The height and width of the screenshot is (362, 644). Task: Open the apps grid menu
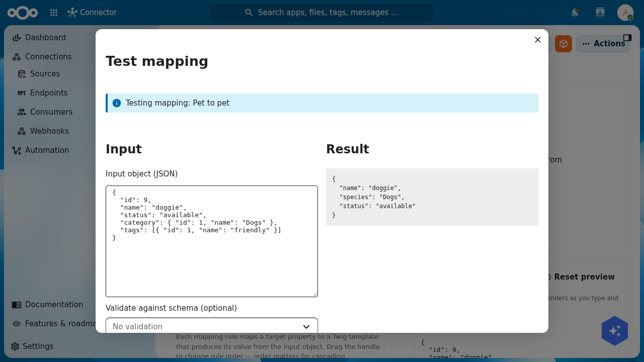tap(54, 13)
